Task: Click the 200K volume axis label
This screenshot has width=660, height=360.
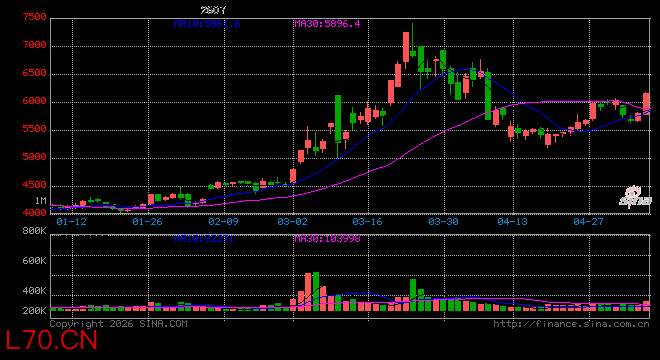Action: point(35,311)
